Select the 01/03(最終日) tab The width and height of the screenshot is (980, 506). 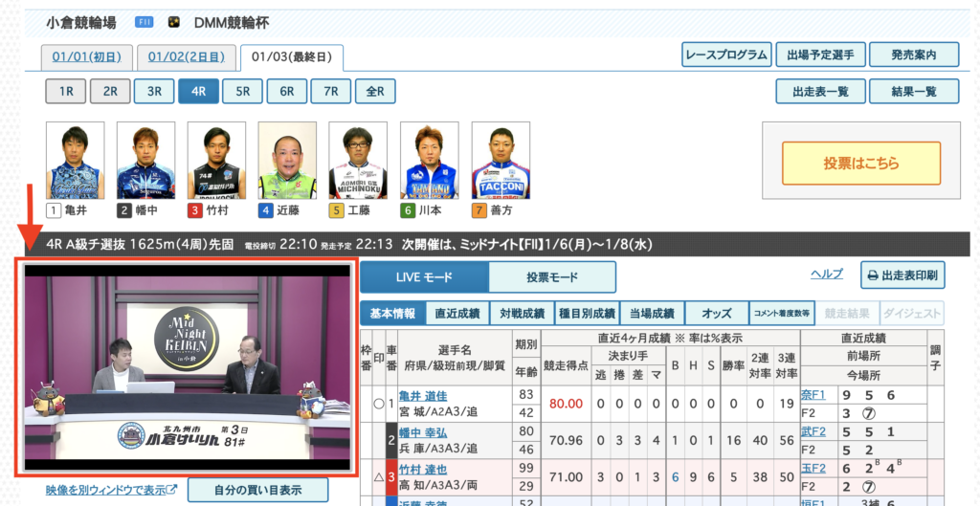tap(291, 57)
